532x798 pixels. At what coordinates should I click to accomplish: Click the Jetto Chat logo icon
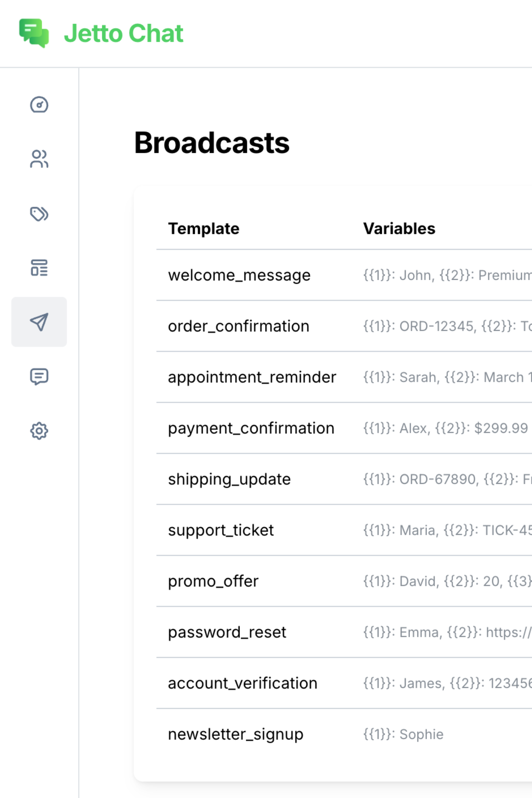point(34,33)
